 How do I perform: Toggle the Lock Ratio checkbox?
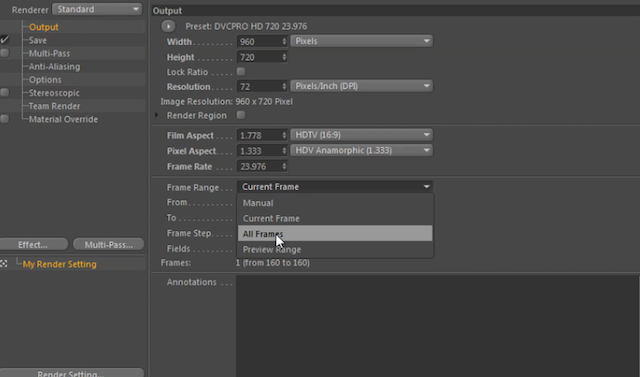pyautogui.click(x=241, y=71)
